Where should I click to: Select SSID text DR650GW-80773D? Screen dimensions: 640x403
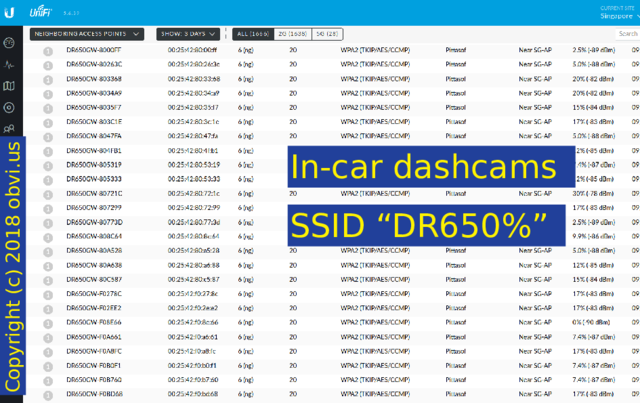pyautogui.click(x=94, y=222)
